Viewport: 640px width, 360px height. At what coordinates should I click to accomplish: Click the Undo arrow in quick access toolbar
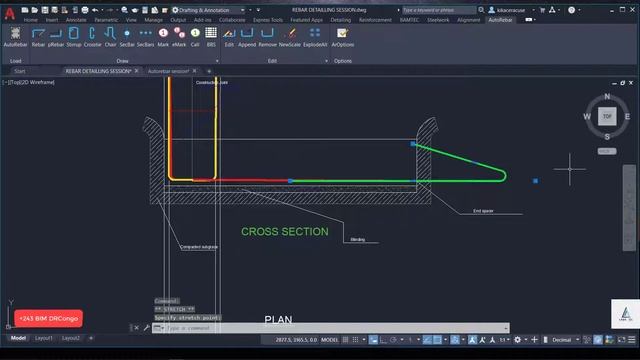click(x=95, y=10)
